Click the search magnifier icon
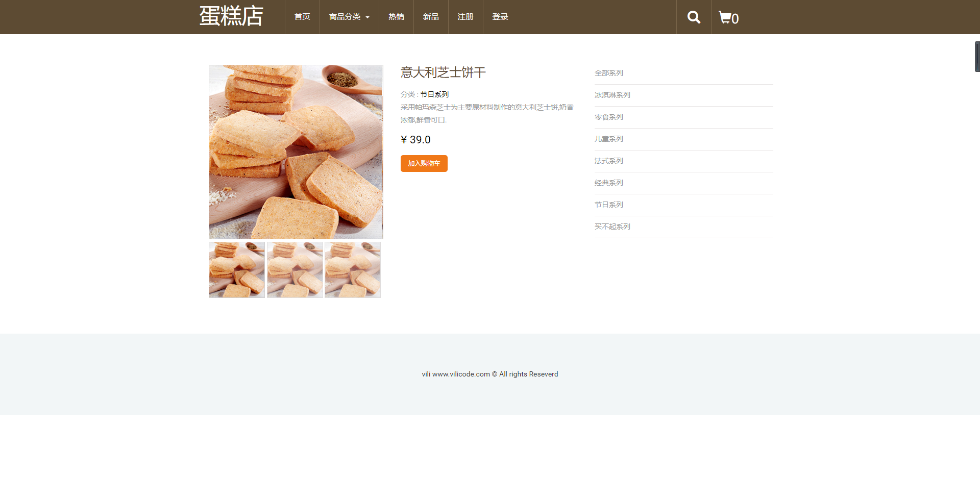This screenshot has height=478, width=980. (x=694, y=17)
